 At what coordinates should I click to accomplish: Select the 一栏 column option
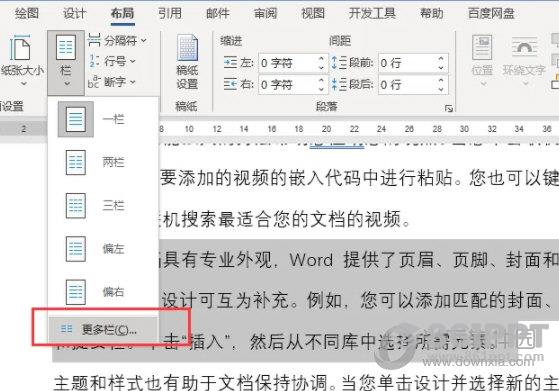103,119
